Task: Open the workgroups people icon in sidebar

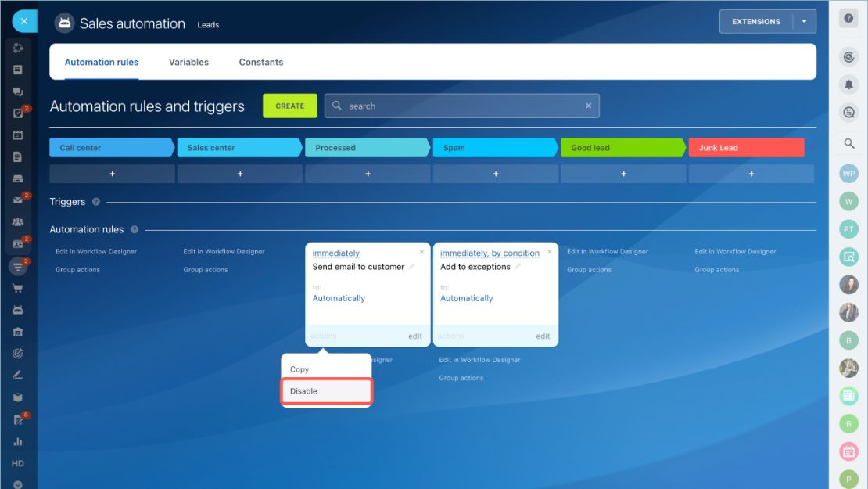Action: 18,222
